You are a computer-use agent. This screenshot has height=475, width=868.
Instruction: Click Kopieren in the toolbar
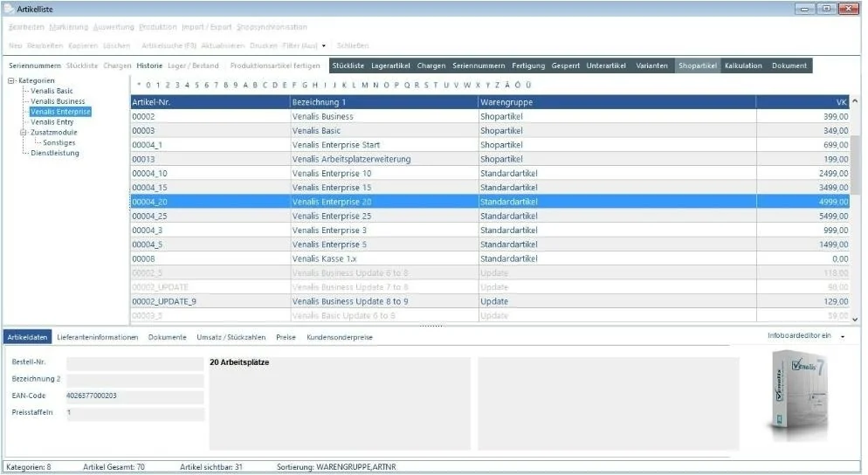pyautogui.click(x=83, y=45)
